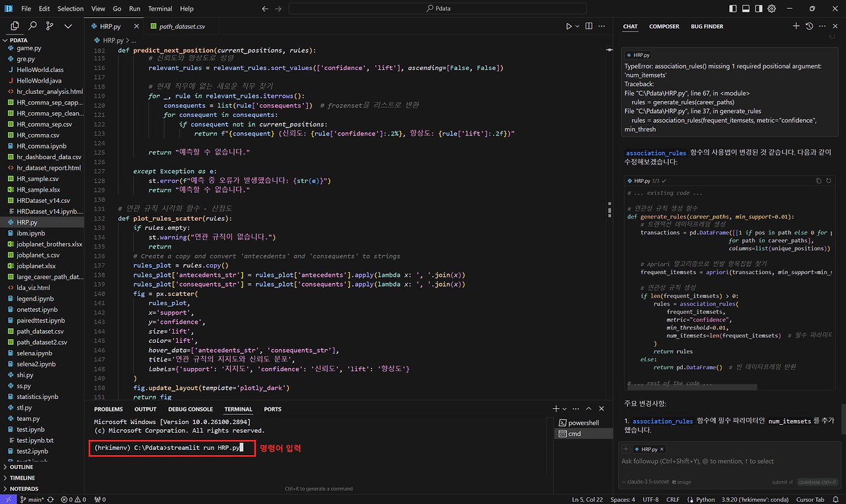
Task: Switch to the BUG FINDER tab
Action: tap(707, 26)
